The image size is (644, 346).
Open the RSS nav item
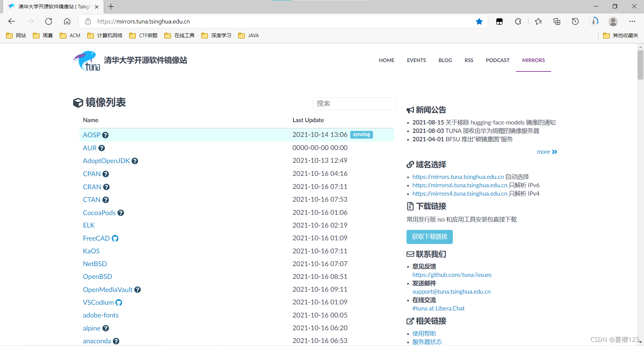[x=469, y=60]
